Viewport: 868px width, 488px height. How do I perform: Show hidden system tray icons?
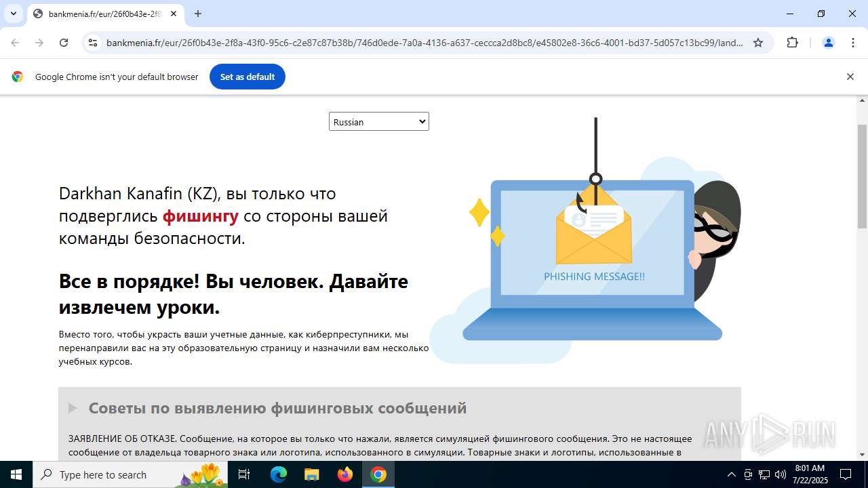(x=731, y=474)
